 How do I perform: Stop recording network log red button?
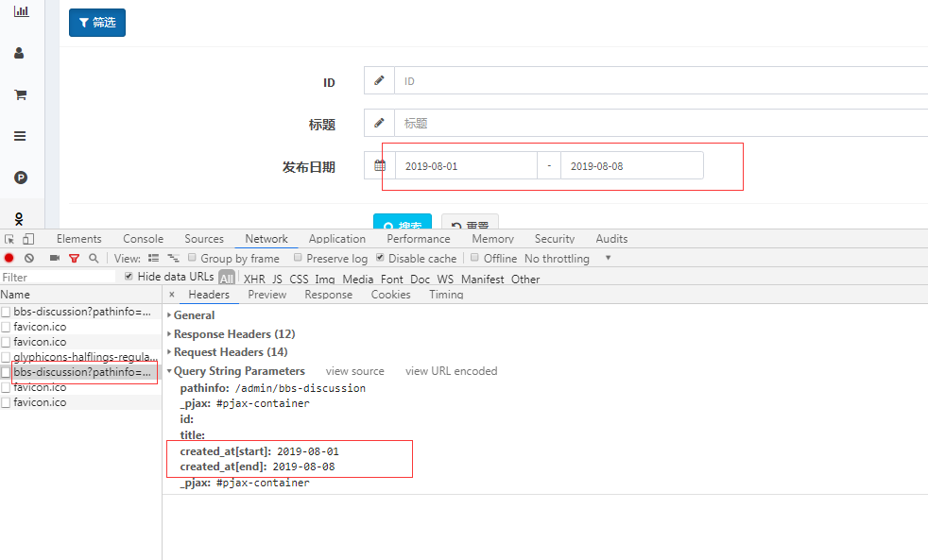pos(9,258)
